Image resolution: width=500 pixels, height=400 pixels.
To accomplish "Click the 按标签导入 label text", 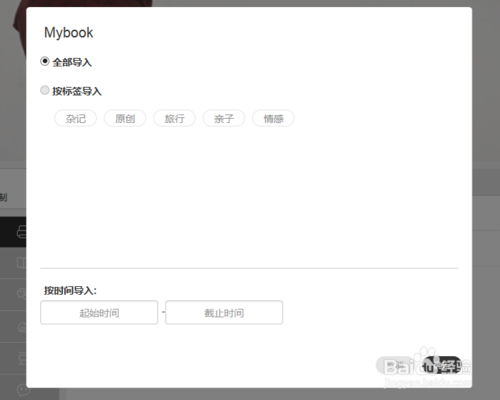I will [77, 91].
